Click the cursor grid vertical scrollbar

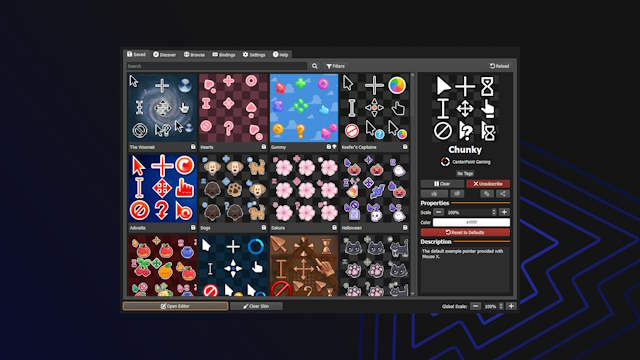click(x=413, y=185)
